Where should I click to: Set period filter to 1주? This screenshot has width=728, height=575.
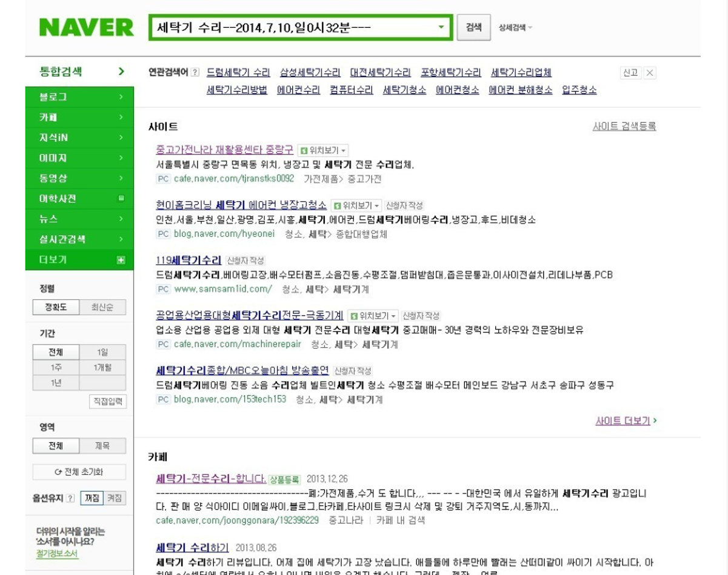coord(56,367)
